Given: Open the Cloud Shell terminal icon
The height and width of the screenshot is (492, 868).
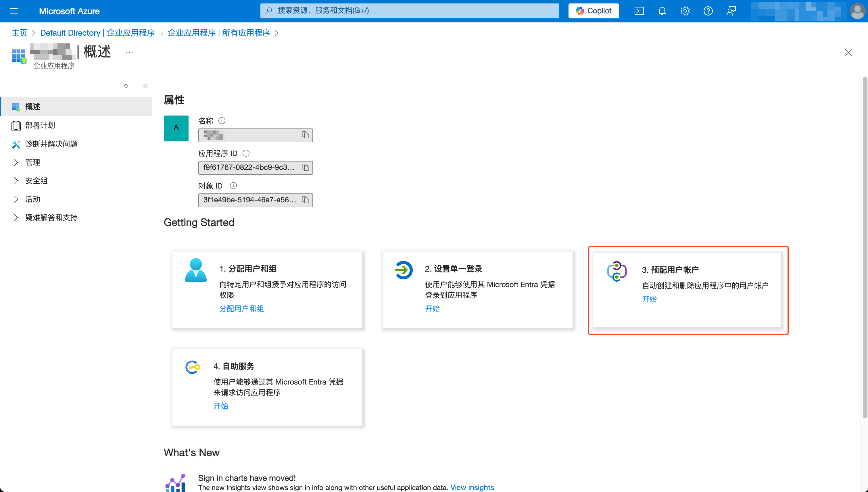Looking at the screenshot, I should [x=639, y=11].
